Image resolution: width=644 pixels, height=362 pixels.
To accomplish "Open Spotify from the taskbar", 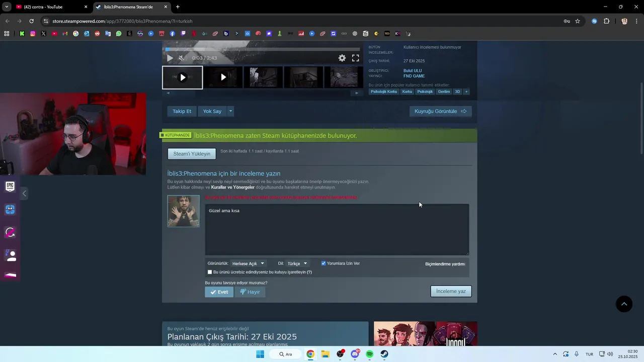I will pos(370,354).
